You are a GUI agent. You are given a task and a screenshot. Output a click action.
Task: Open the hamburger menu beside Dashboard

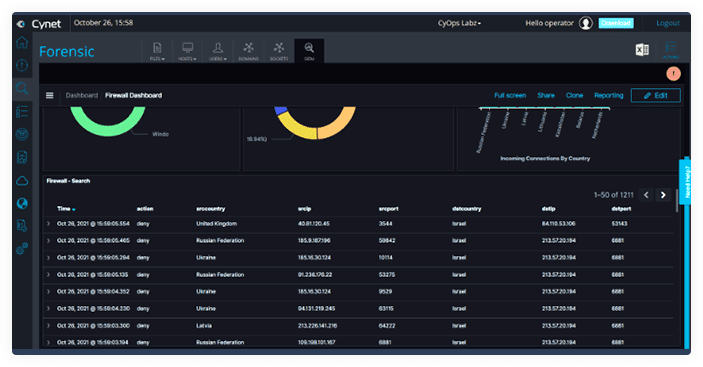pos(50,95)
